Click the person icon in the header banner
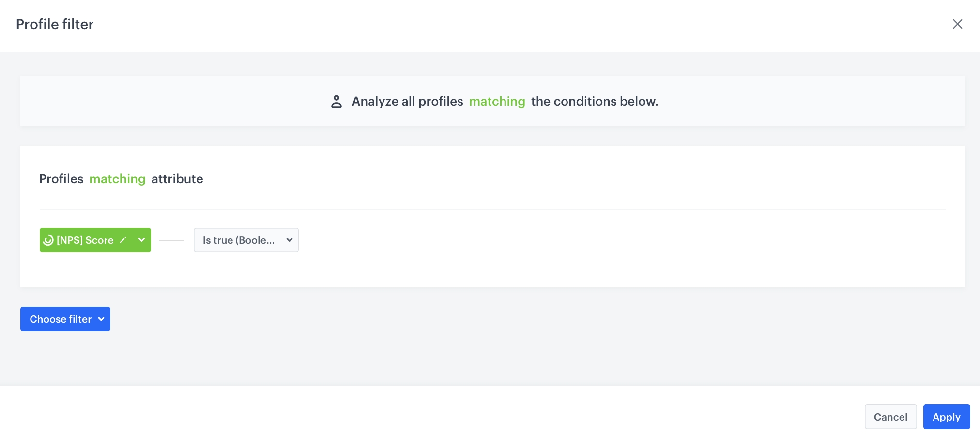Screen dimensions: 980x438 point(337,101)
